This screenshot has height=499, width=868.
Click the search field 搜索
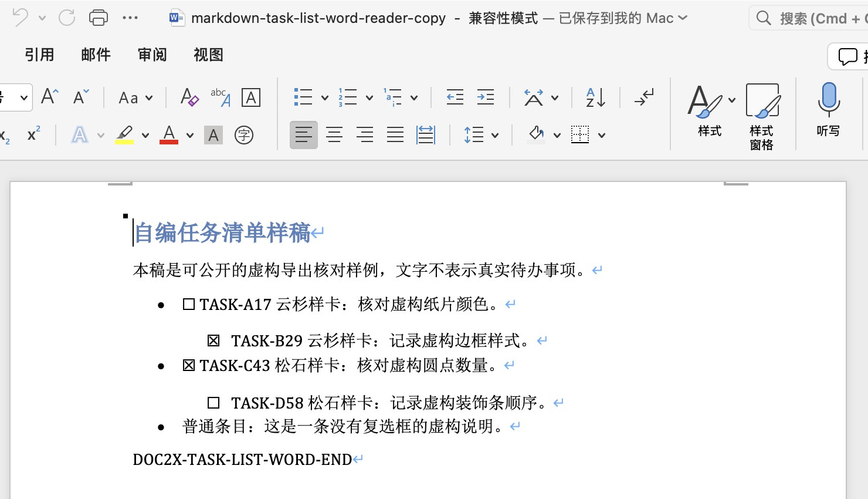pos(809,18)
